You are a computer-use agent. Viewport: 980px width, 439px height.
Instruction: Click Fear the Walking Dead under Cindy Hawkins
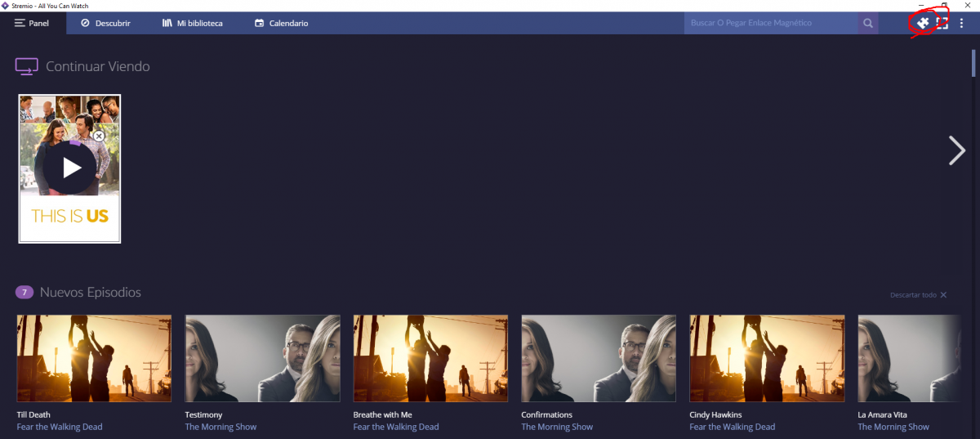tap(733, 427)
